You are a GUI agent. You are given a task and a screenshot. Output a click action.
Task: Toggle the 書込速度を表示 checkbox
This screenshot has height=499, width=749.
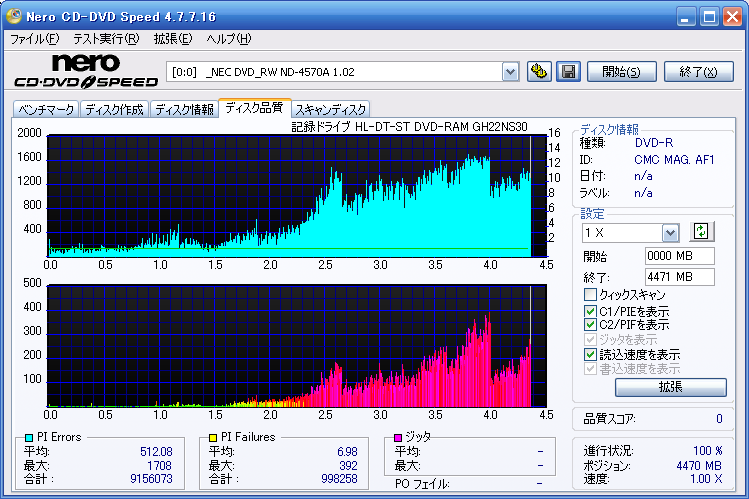coord(590,369)
